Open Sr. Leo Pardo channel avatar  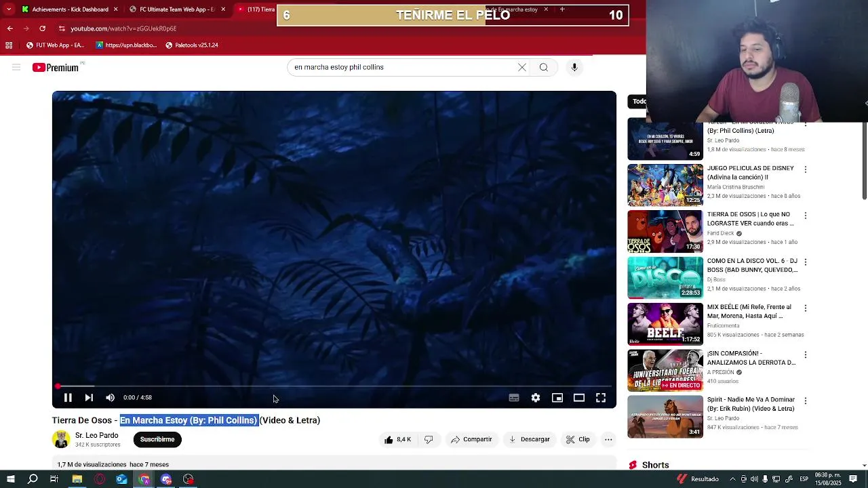[61, 439]
